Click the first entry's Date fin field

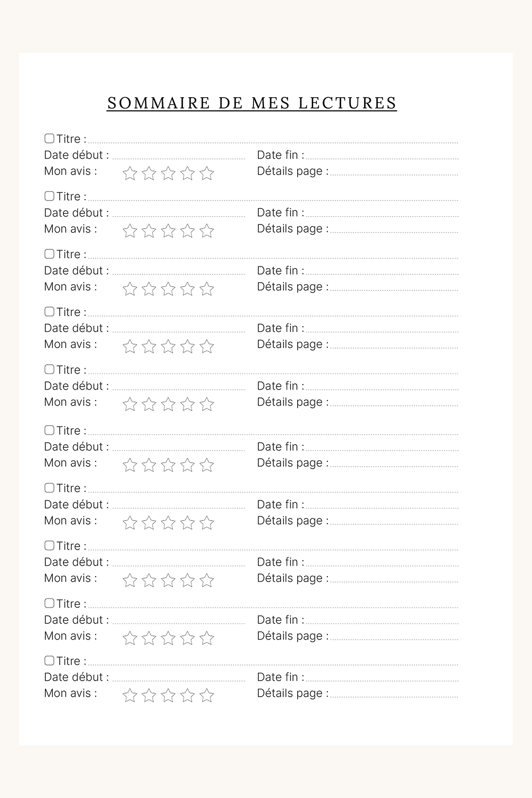point(382,157)
